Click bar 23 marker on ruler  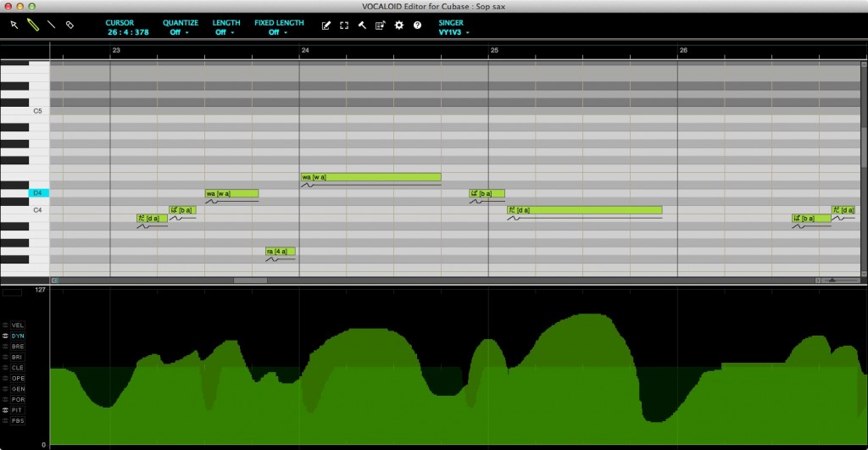point(115,50)
